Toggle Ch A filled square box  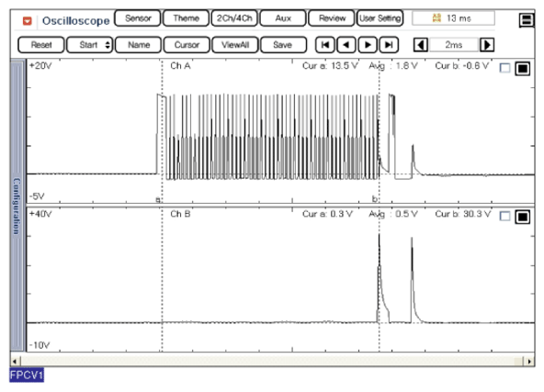click(523, 68)
